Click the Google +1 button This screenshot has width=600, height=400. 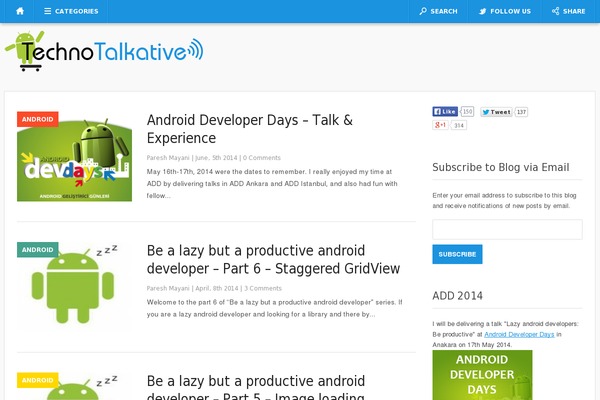click(440, 125)
